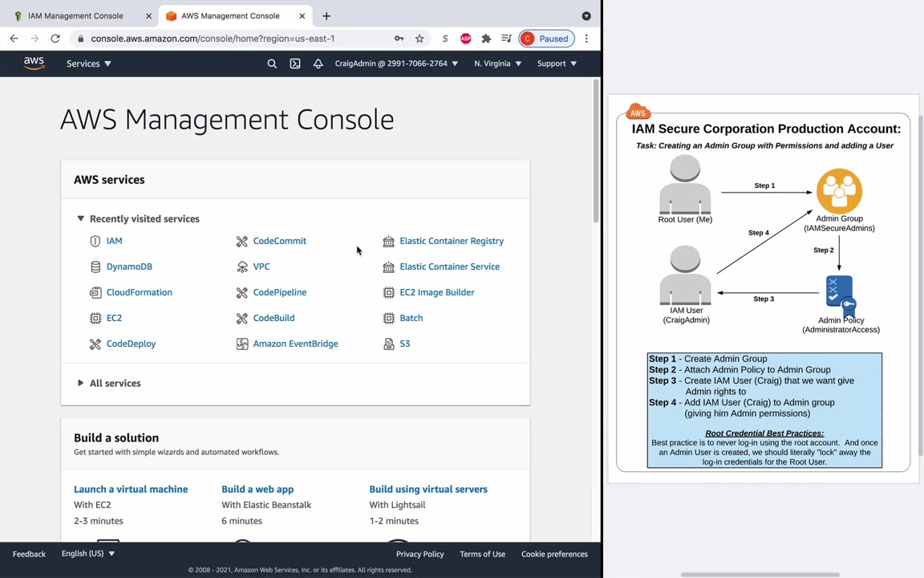Go back to the previous page

(x=14, y=39)
